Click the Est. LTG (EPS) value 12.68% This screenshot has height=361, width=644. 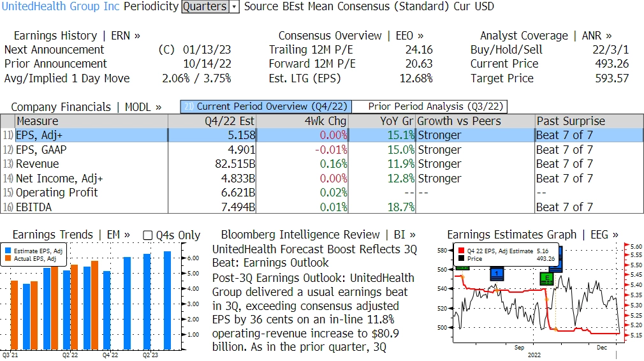click(x=416, y=78)
